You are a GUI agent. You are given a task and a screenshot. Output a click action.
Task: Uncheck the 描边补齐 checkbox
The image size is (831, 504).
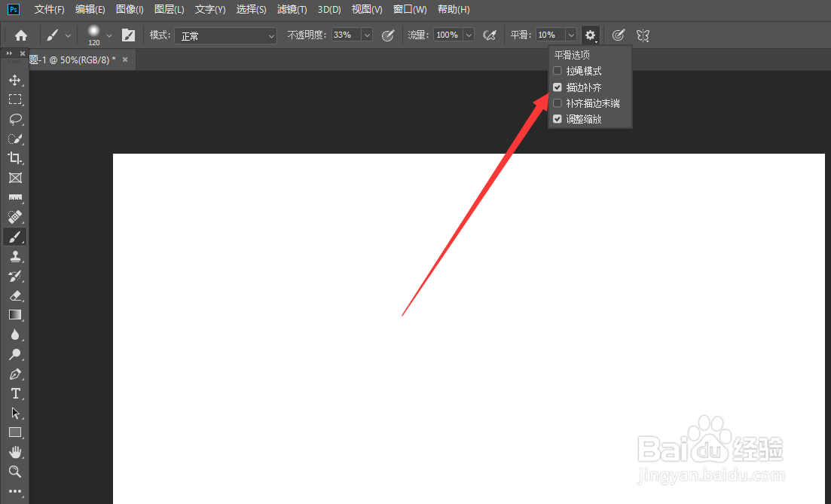pyautogui.click(x=557, y=87)
